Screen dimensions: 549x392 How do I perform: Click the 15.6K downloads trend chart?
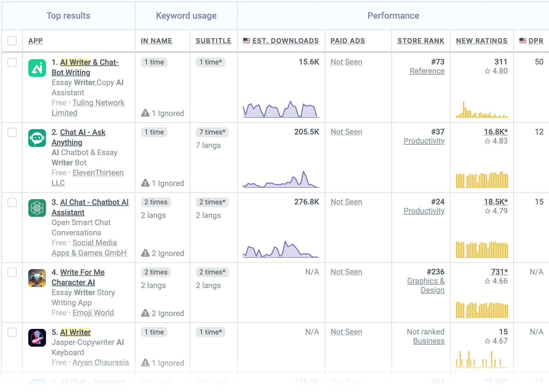pos(281,109)
